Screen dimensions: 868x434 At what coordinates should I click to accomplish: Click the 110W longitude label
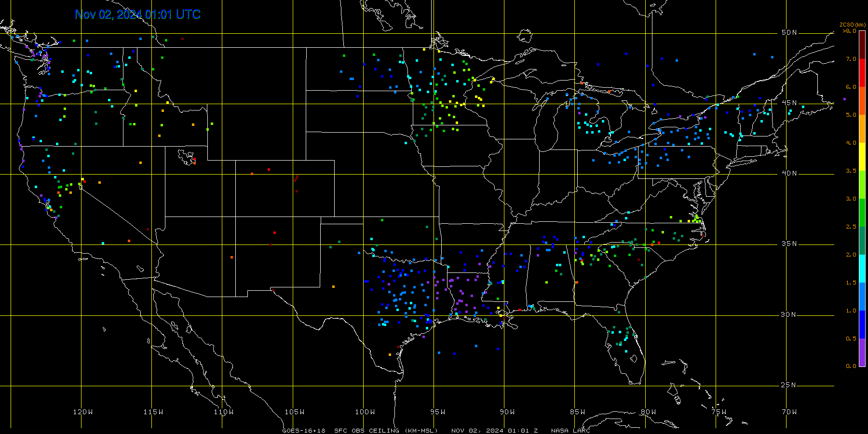tap(224, 412)
